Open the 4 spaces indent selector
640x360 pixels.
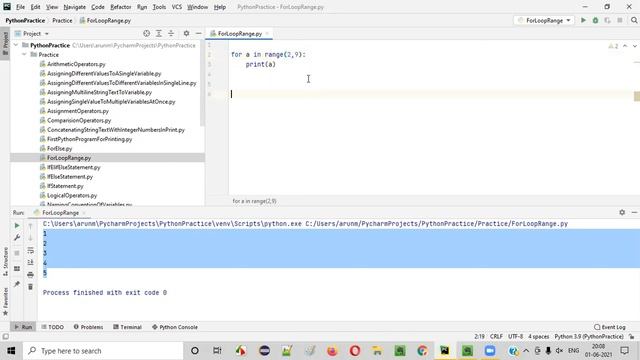click(x=538, y=337)
